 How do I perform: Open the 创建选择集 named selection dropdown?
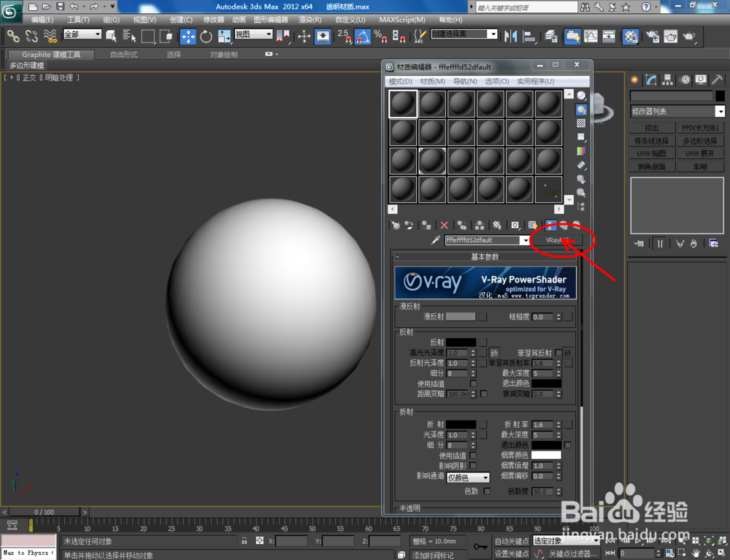coord(493,34)
